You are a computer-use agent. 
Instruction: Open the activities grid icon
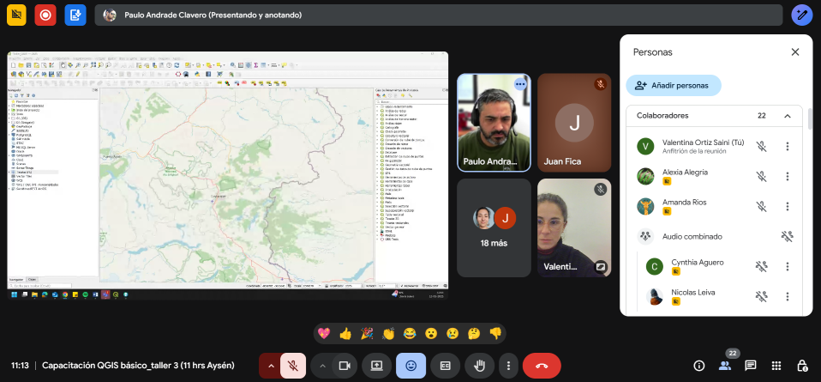coord(776,366)
